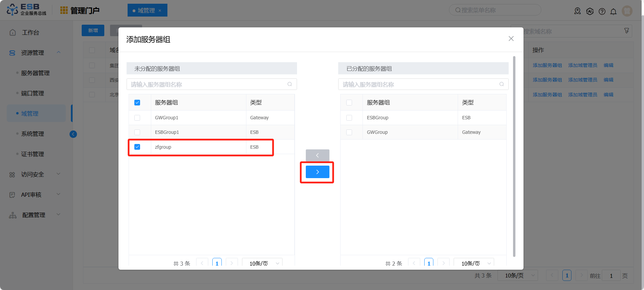Close the 域管理 tab with its x
Screen dimensions: 644x290
pos(160,10)
